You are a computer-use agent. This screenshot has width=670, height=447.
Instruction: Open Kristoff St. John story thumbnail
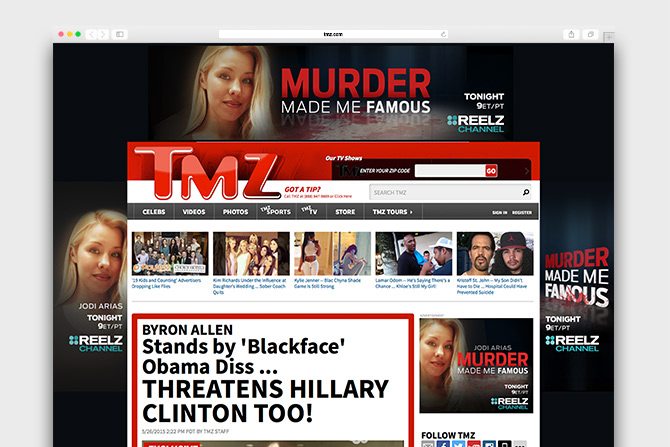tap(495, 253)
